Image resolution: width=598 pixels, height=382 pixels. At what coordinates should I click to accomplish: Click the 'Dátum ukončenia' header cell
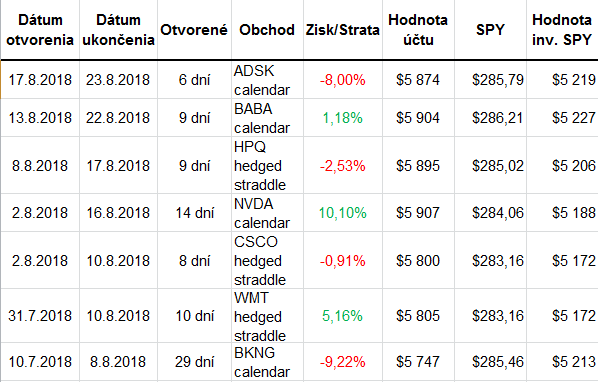coord(118,30)
